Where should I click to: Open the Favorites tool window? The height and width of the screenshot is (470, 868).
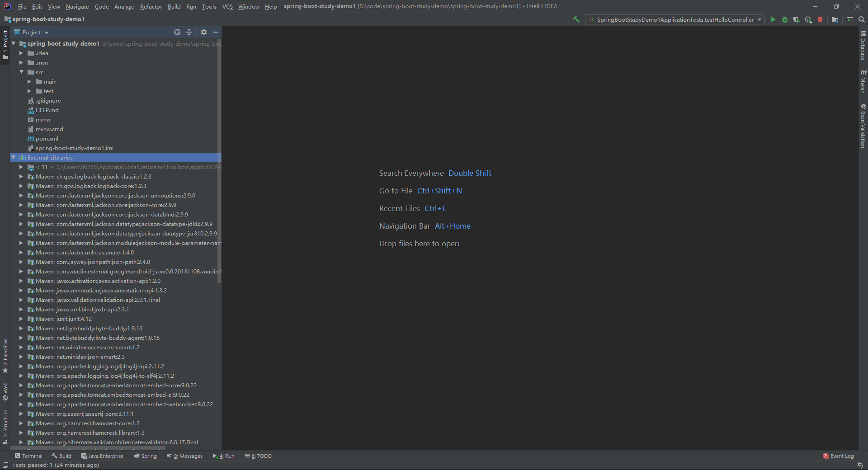point(5,356)
